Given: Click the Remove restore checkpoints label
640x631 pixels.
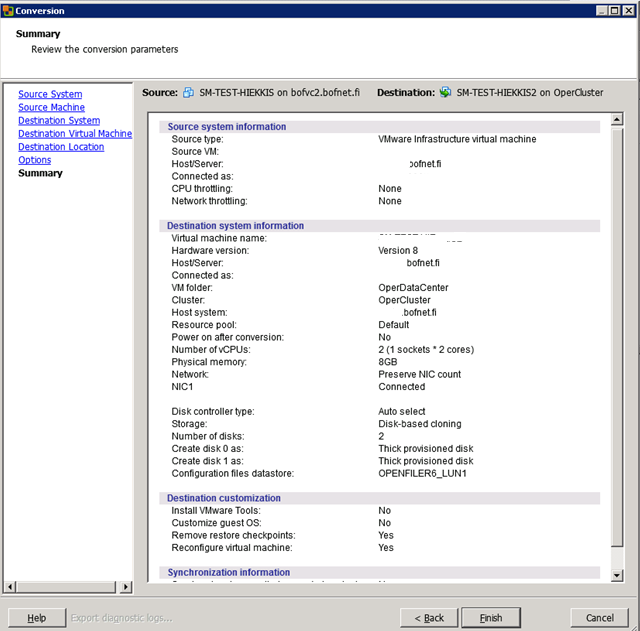Looking at the screenshot, I should coord(233,535).
